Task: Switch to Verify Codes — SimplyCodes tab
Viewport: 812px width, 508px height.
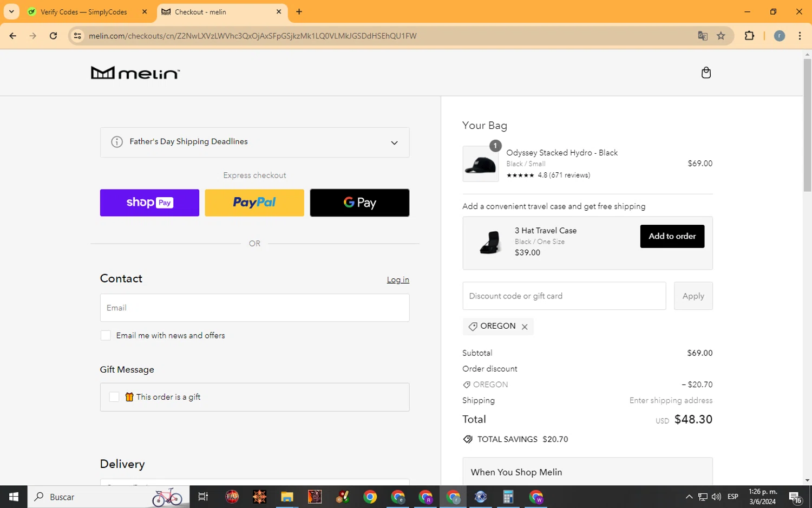Action: point(84,12)
